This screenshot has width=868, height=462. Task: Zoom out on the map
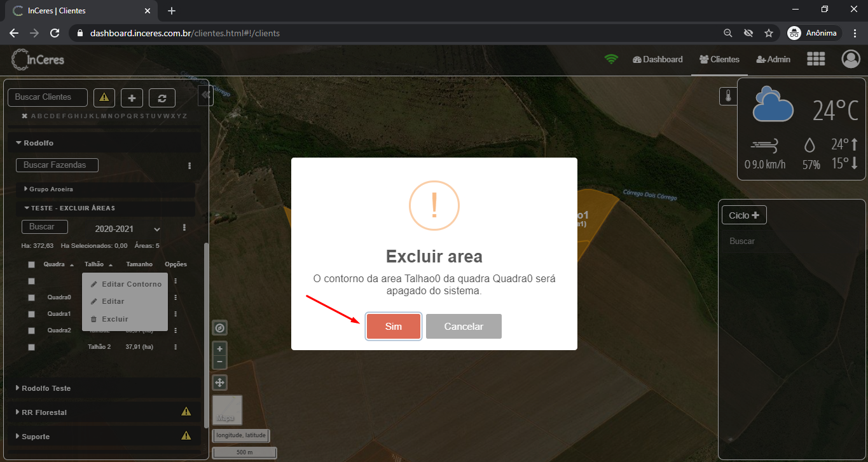point(219,362)
